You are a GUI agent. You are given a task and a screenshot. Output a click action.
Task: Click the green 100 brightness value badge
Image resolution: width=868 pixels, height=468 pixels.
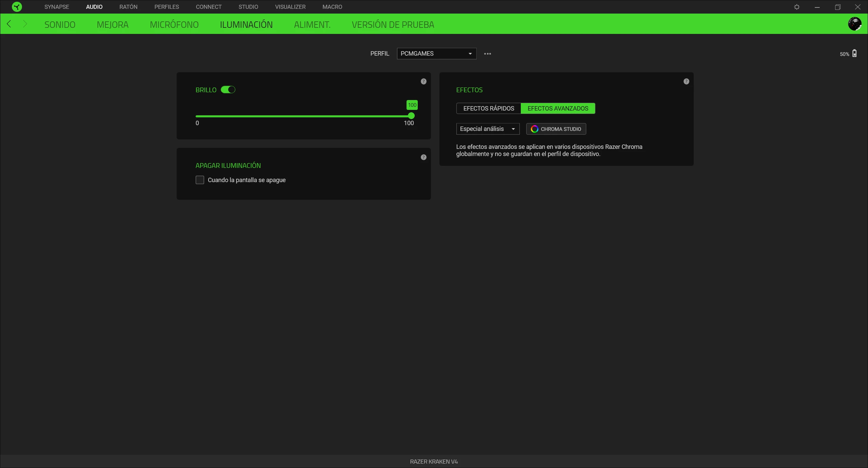[x=412, y=105]
